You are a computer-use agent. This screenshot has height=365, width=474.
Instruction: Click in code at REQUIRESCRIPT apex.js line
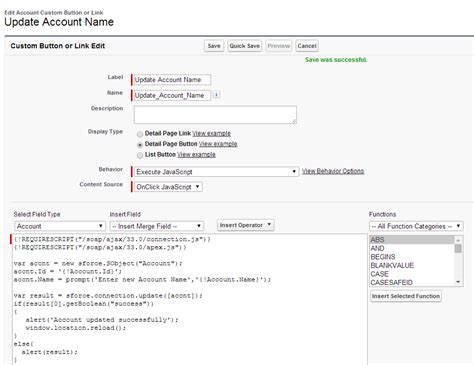100,247
